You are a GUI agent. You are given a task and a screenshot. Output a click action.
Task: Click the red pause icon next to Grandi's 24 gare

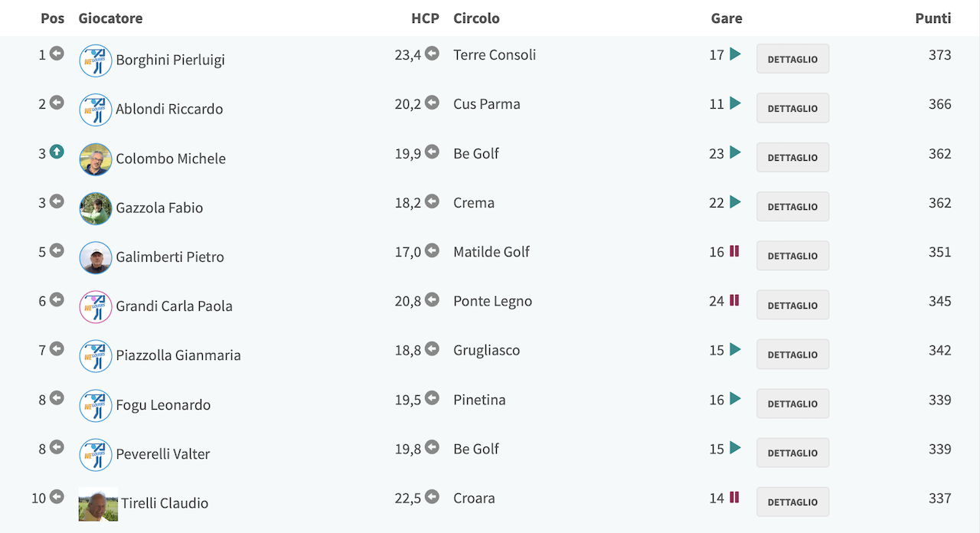tap(734, 300)
